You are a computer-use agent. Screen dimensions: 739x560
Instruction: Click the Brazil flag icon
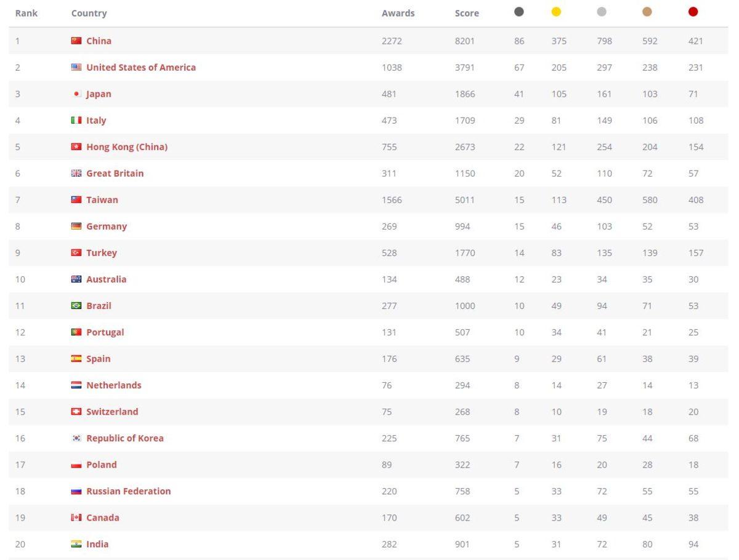pyautogui.click(x=76, y=306)
